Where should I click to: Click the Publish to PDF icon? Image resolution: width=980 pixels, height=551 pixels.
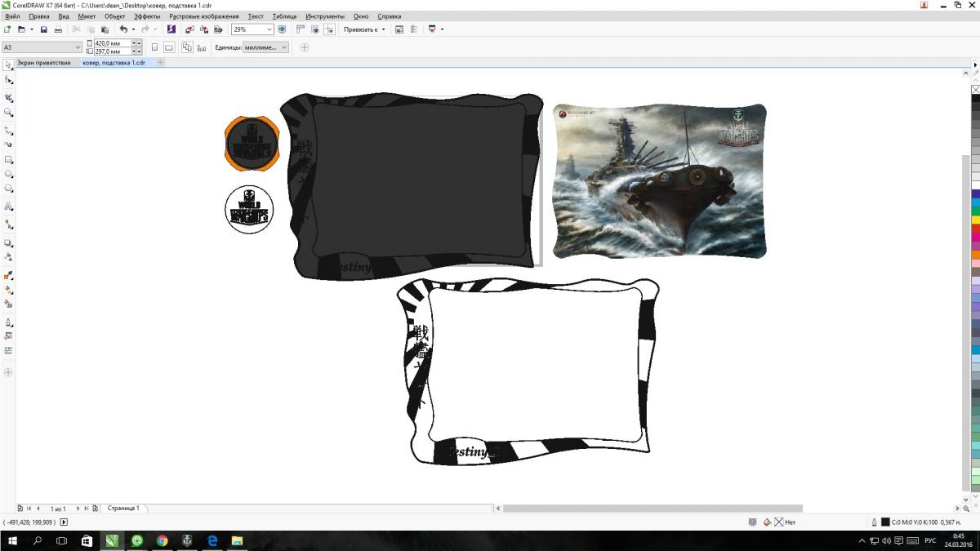(218, 29)
